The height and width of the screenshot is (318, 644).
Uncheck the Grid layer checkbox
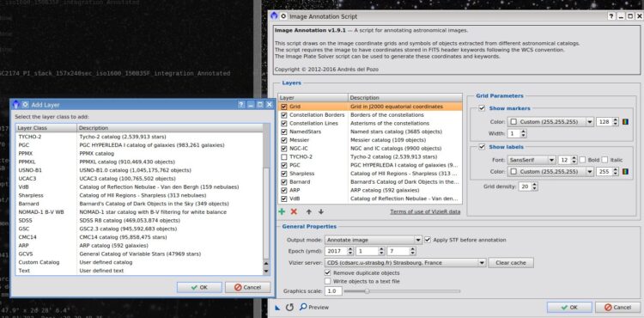click(284, 107)
